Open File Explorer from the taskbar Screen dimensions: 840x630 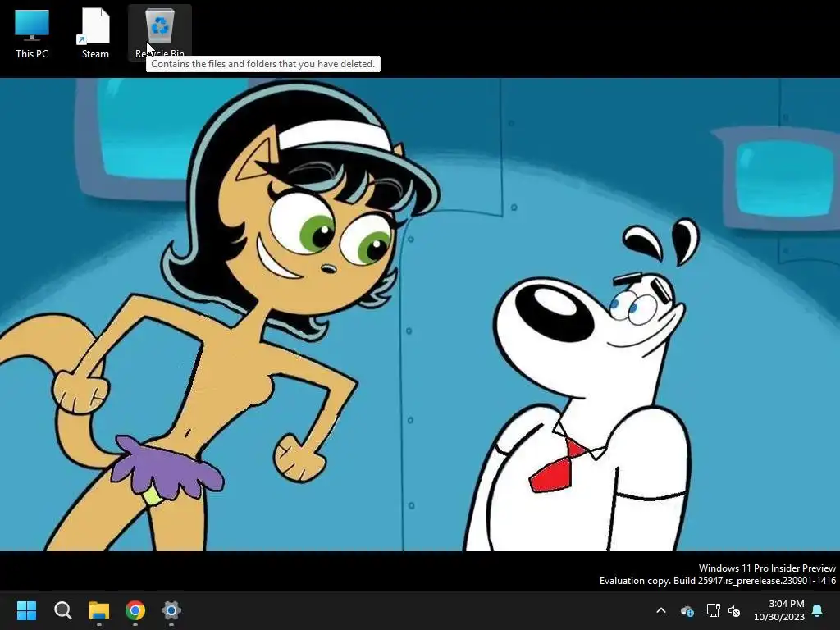coord(99,610)
